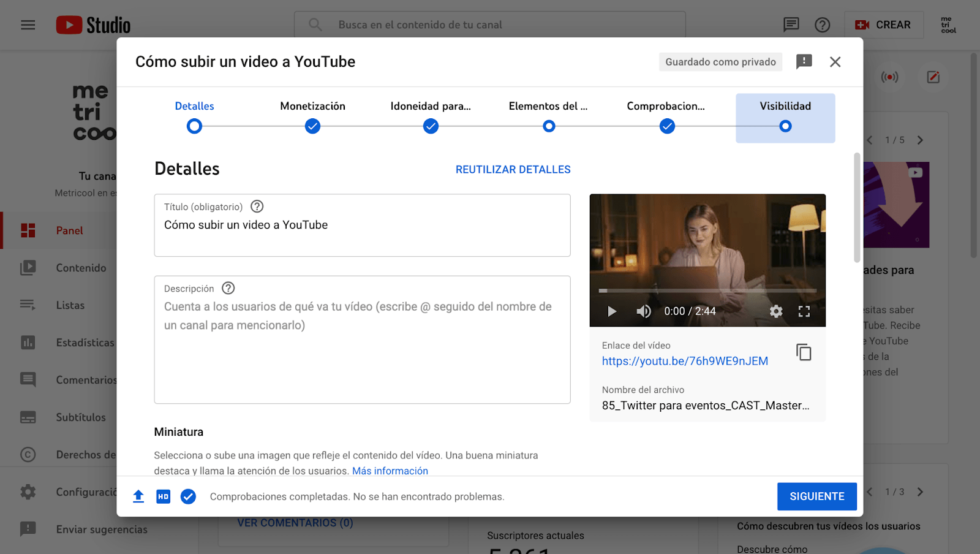Image resolution: width=980 pixels, height=554 pixels.
Task: Go to the Monetización step
Action: tap(312, 116)
